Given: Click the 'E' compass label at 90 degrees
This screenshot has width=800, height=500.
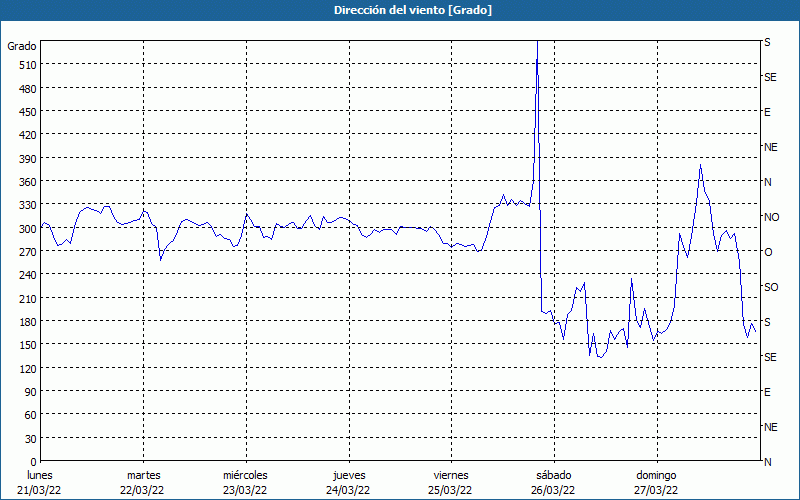Looking at the screenshot, I should 767,392.
